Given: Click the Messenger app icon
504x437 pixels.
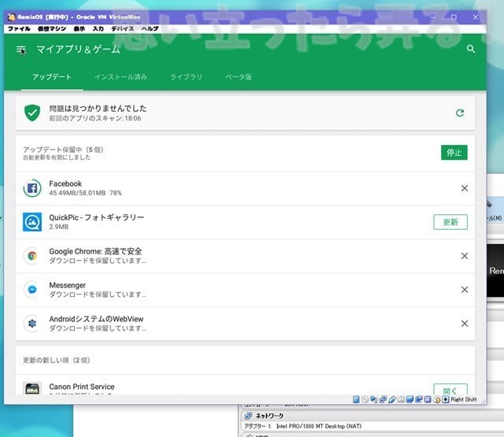Looking at the screenshot, I should click(x=32, y=290).
